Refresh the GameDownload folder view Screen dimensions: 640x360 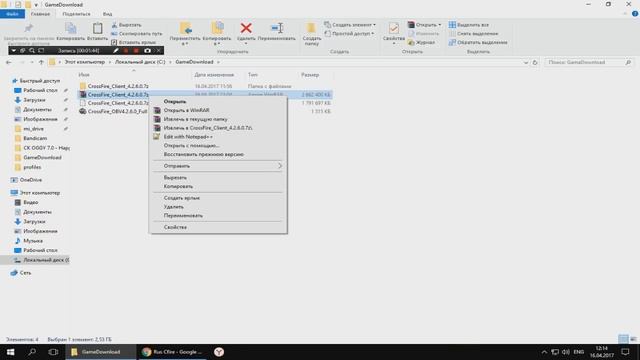535,62
